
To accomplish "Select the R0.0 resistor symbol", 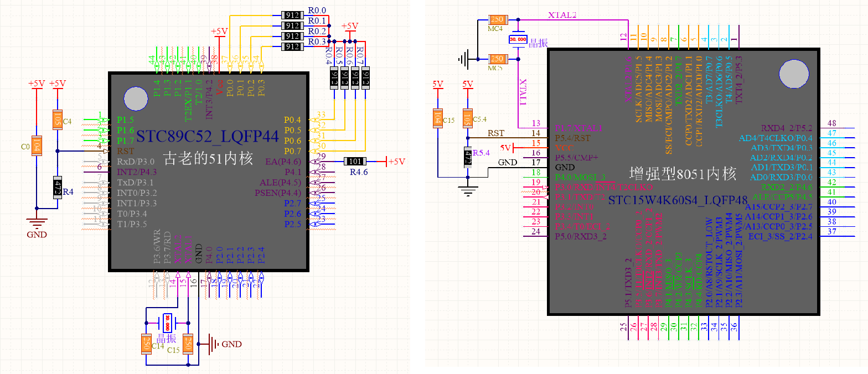I will tap(292, 15).
